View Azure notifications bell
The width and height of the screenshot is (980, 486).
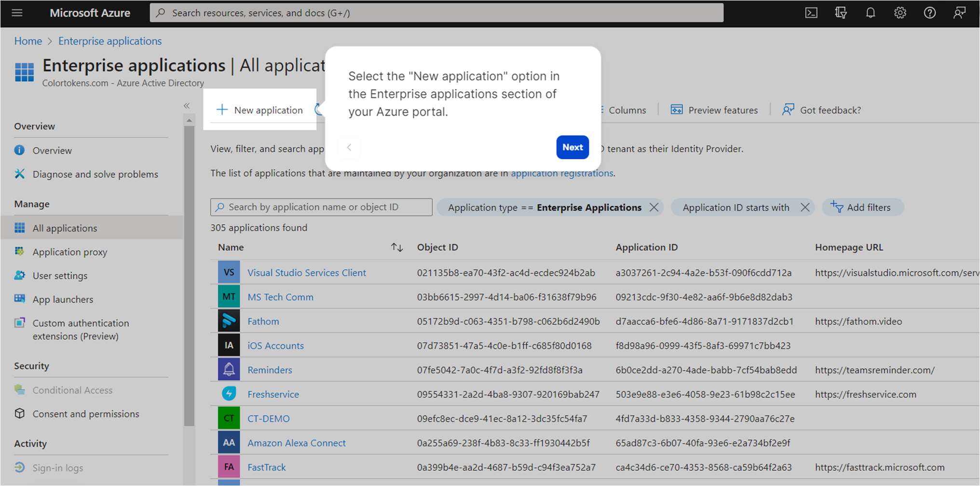click(x=870, y=13)
